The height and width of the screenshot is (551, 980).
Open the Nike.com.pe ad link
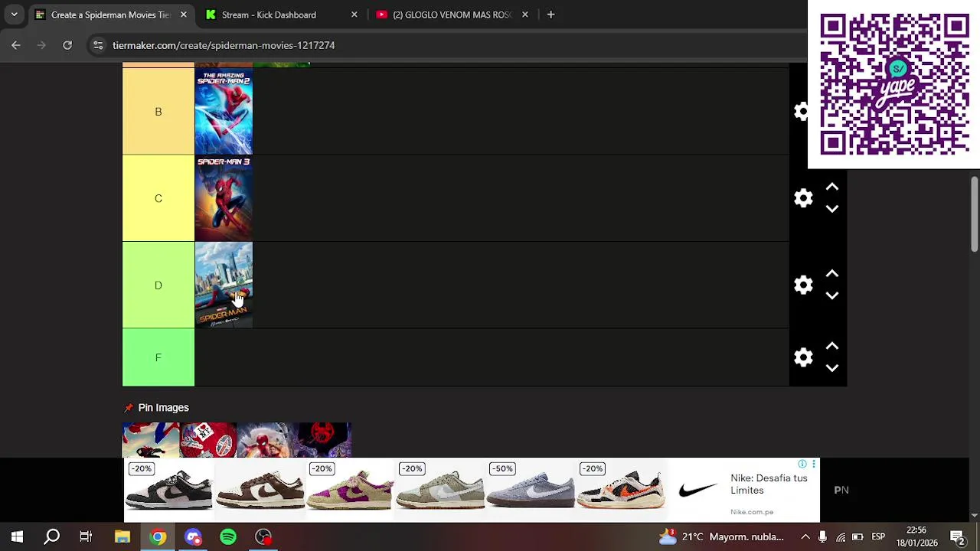click(752, 512)
